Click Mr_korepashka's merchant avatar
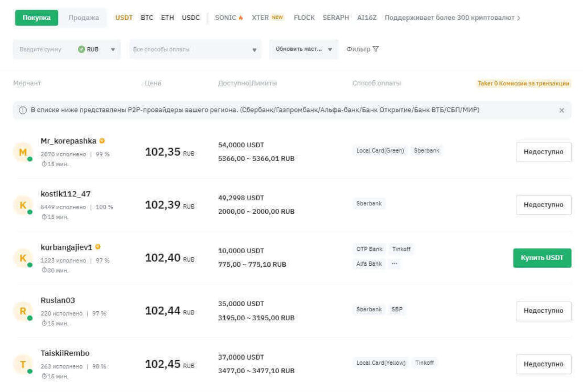Image resolution: width=583 pixels, height=392 pixels. tap(22, 152)
